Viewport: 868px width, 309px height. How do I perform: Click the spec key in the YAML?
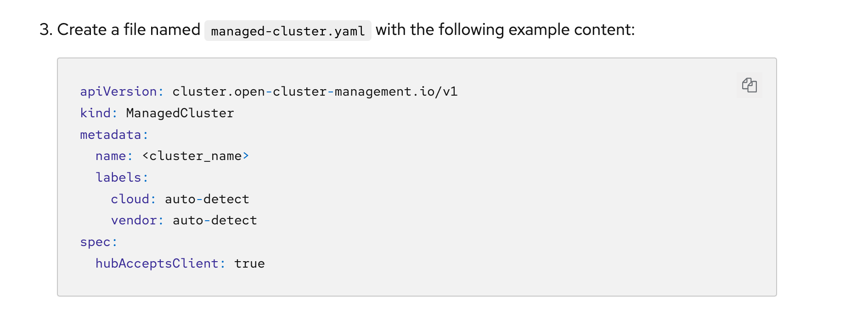pyautogui.click(x=96, y=242)
